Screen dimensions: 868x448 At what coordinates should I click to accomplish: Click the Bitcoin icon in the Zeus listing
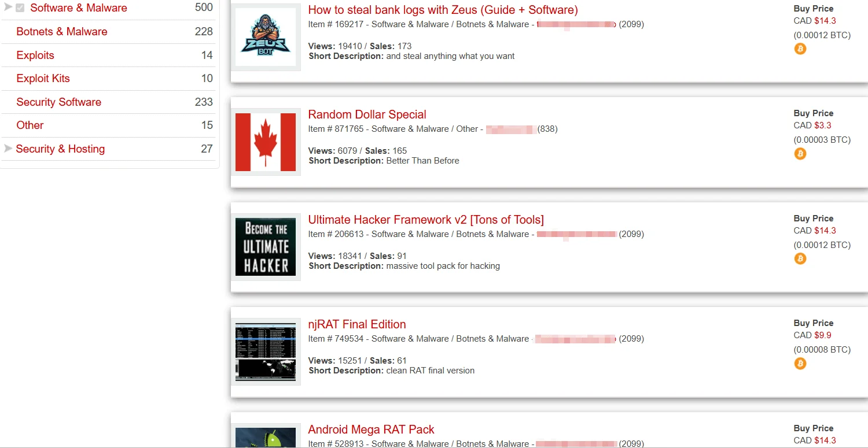(800, 49)
